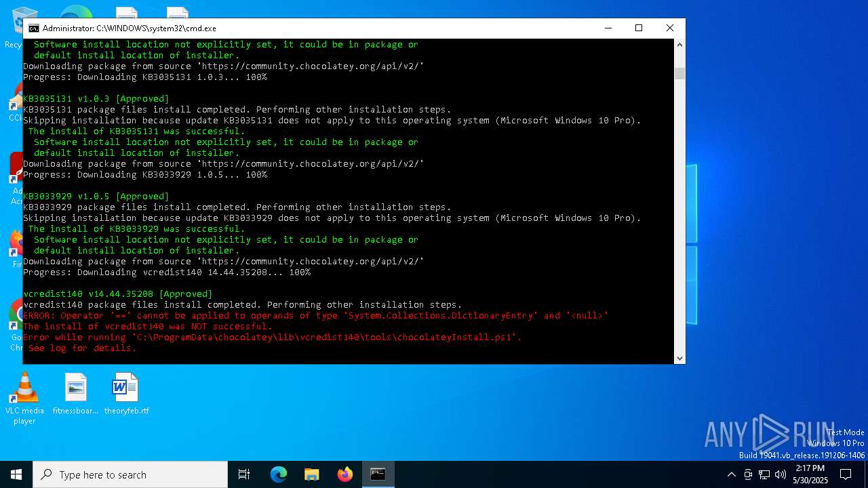Click 'The install of vcredist140 was NOT successful' line
The width and height of the screenshot is (868, 488).
click(x=147, y=326)
